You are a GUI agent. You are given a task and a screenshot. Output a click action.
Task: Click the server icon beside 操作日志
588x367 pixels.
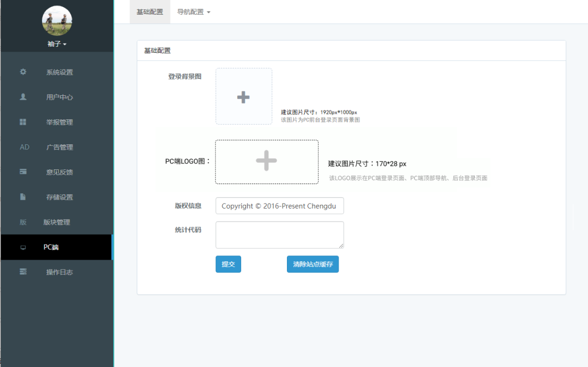click(x=23, y=271)
